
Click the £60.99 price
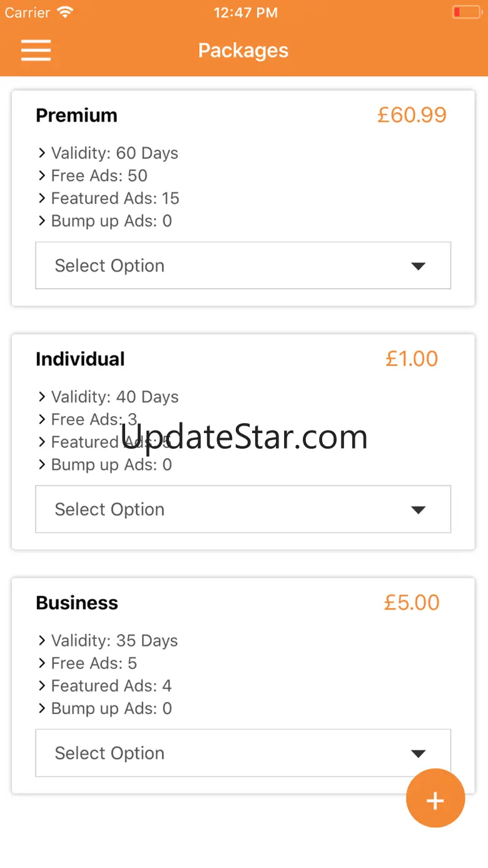coord(412,115)
